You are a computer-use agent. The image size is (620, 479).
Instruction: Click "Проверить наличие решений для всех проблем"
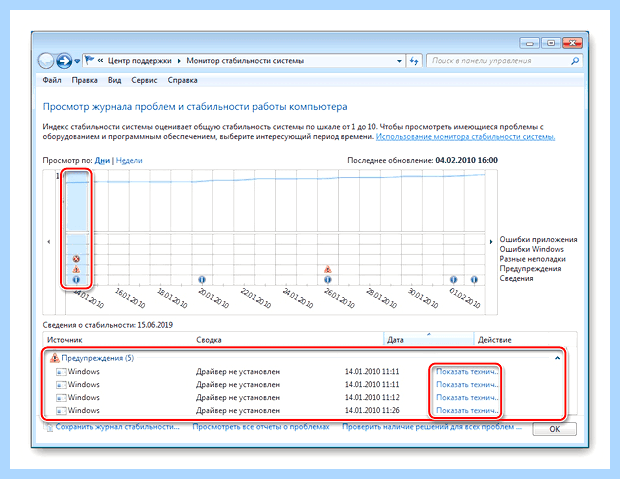(x=432, y=427)
